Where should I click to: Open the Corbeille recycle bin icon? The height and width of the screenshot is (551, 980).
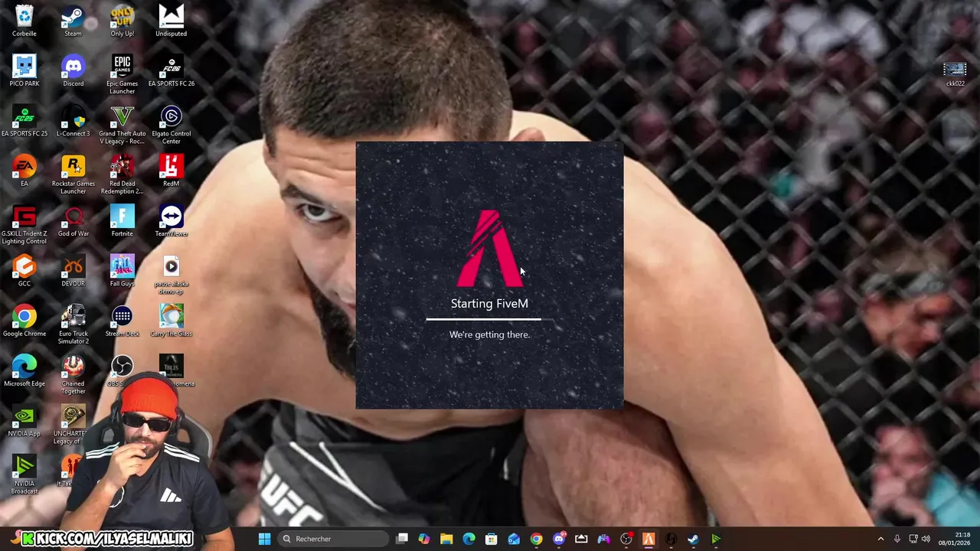coord(24,21)
